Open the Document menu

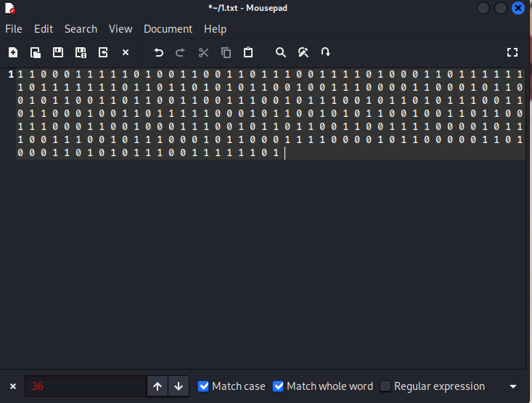tap(168, 29)
